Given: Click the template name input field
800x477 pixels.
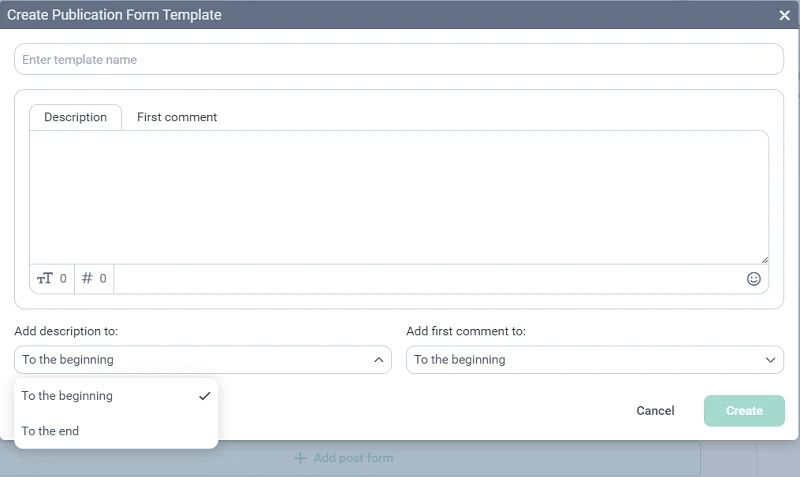Looking at the screenshot, I should [x=398, y=60].
